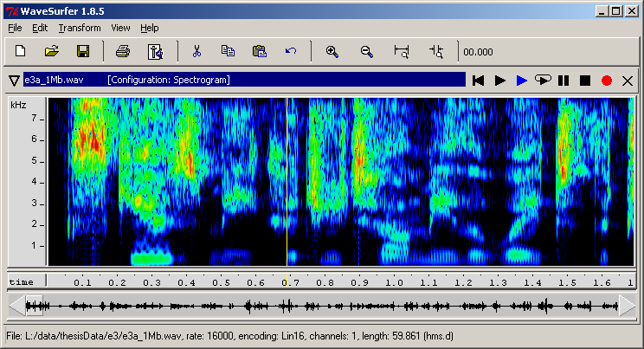This screenshot has height=349, width=644.
Task: Open the Transform menu
Action: click(80, 28)
